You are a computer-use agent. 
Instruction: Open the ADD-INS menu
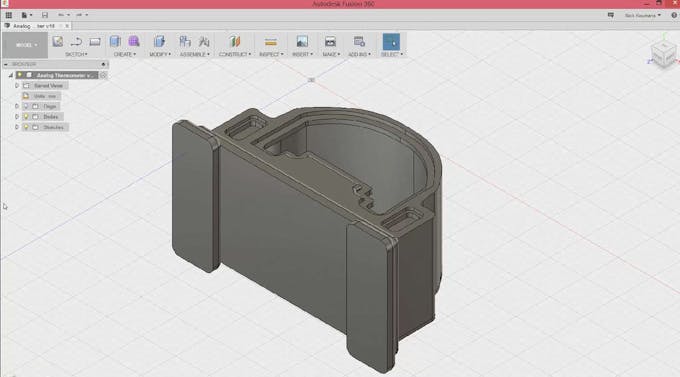coord(360,54)
